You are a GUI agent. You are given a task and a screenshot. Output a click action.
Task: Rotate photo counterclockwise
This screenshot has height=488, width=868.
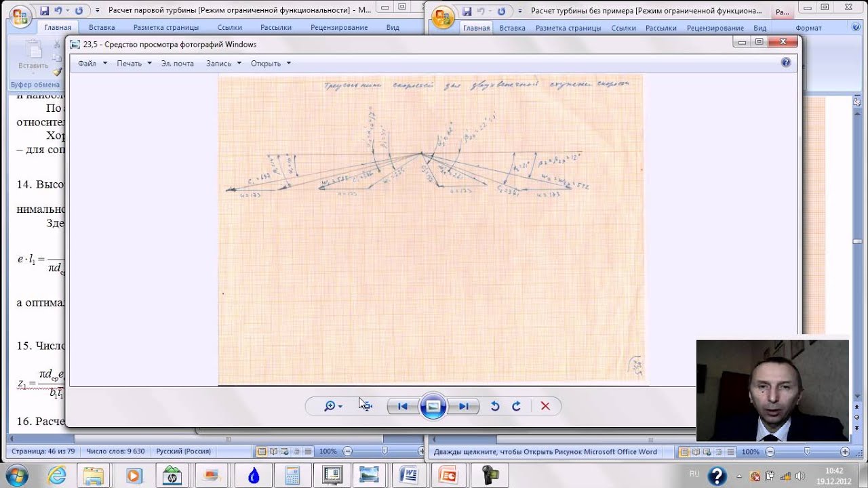495,406
